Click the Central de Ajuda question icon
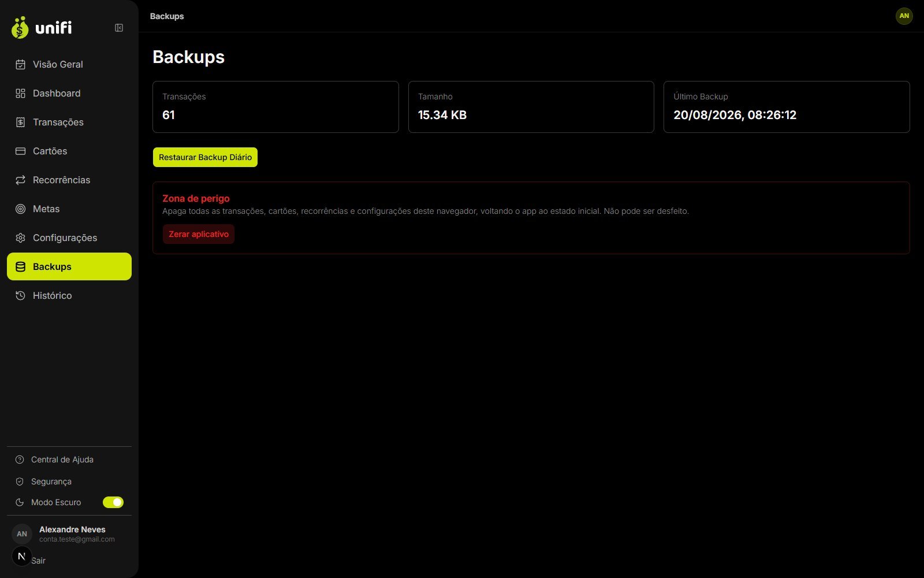The image size is (924, 578). point(20,460)
